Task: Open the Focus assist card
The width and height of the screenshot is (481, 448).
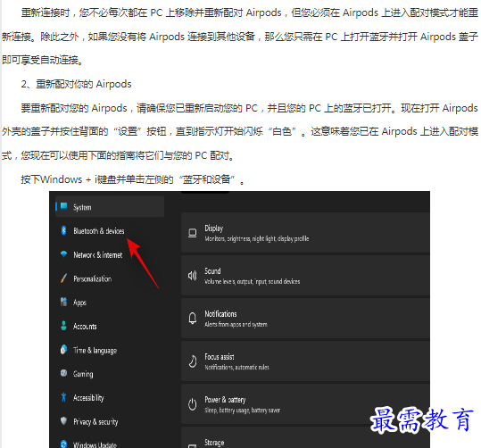Action: tap(305, 361)
